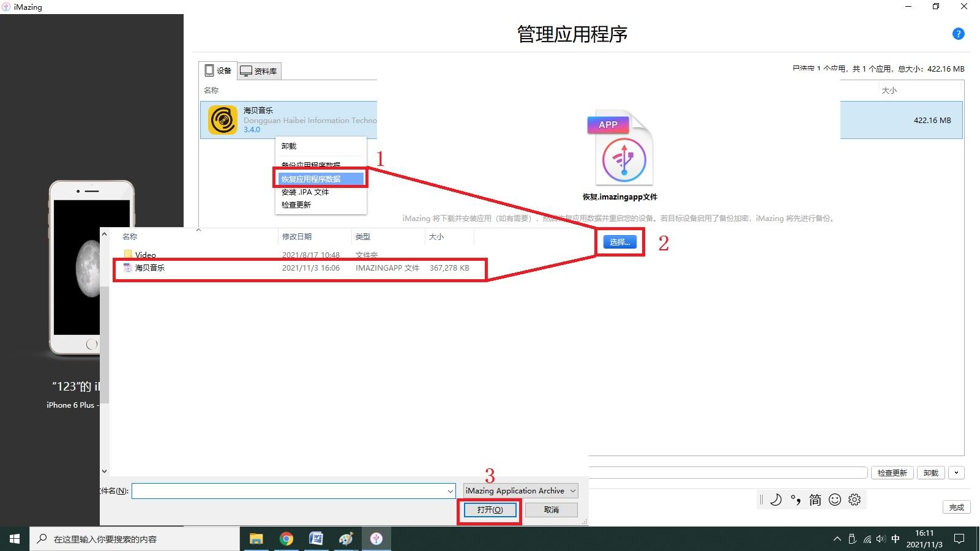Select the 海贝音乐 IMAZINGAPP file row

coord(300,268)
